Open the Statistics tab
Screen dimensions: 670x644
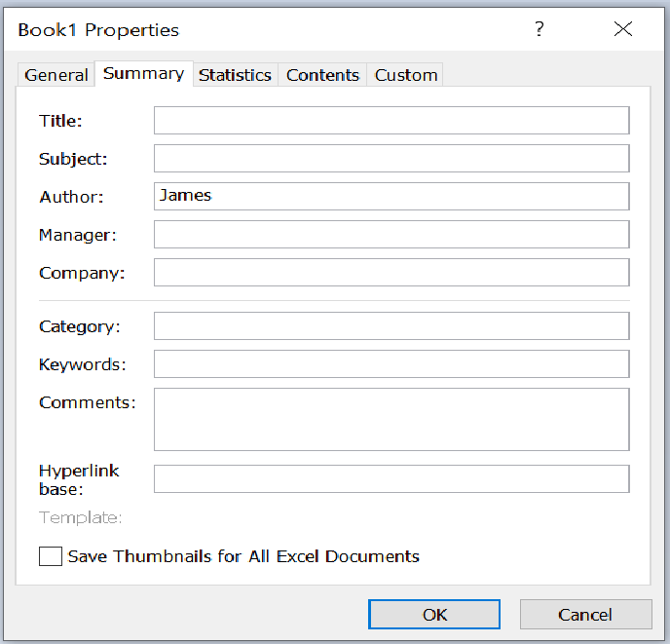[x=235, y=75]
